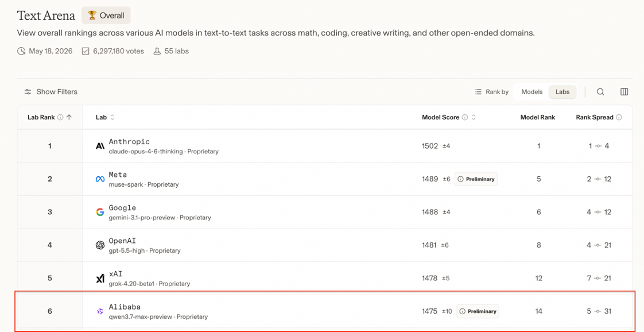This screenshot has height=332, width=644.
Task: Click the Model Rank column header
Action: [538, 117]
